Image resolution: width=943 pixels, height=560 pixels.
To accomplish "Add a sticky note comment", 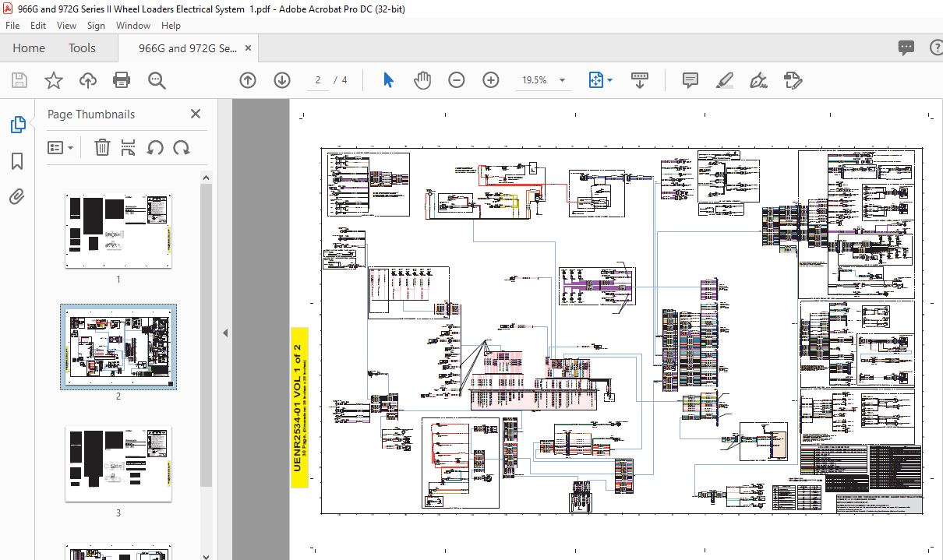I will coord(690,80).
